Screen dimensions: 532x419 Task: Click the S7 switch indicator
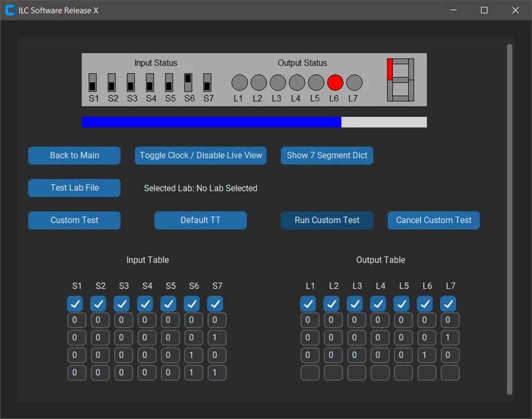208,82
